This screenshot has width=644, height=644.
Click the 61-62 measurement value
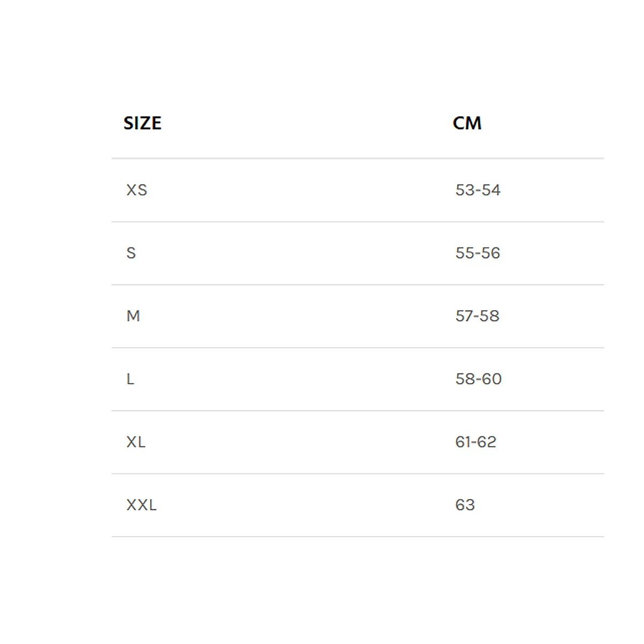475,442
